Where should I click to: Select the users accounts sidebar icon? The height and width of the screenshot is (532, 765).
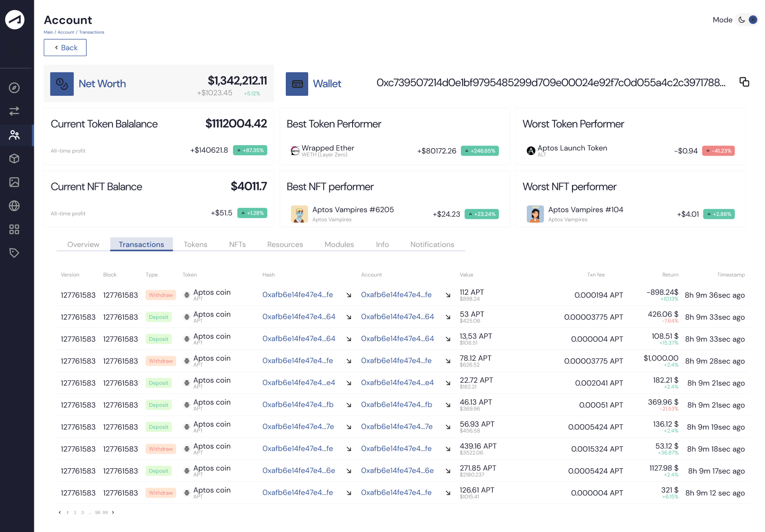pos(14,135)
